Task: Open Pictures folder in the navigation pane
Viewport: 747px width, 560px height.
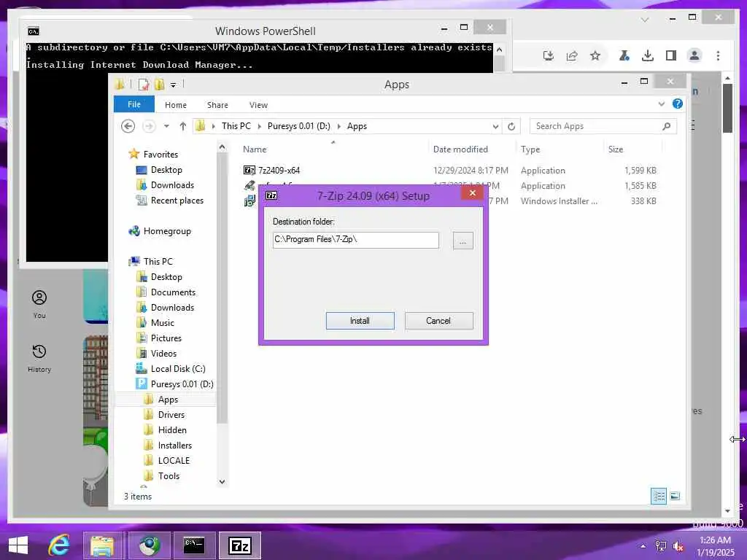Action: tap(166, 338)
